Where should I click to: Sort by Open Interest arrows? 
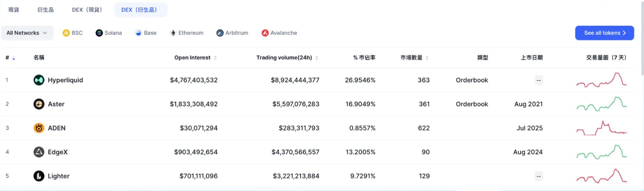pos(215,58)
